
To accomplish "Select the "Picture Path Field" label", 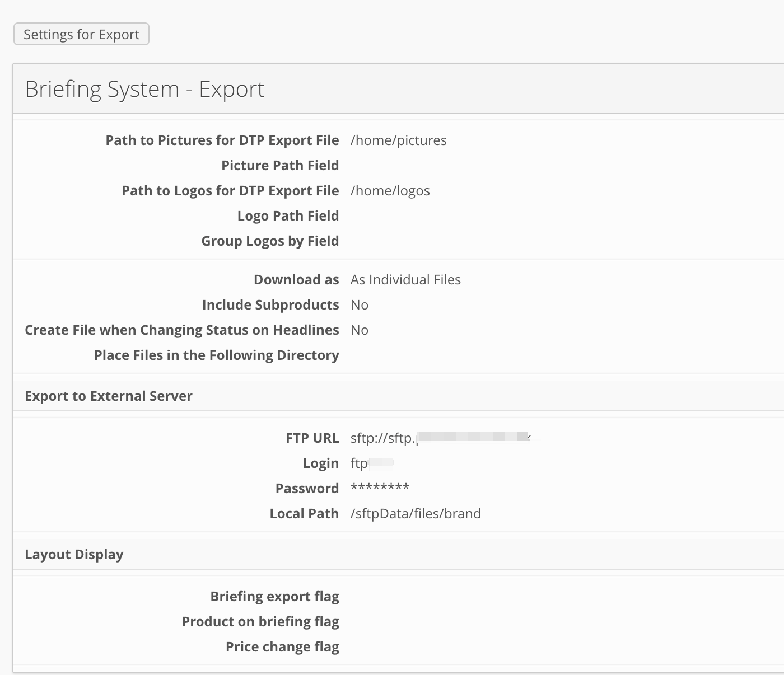I will click(x=280, y=166).
